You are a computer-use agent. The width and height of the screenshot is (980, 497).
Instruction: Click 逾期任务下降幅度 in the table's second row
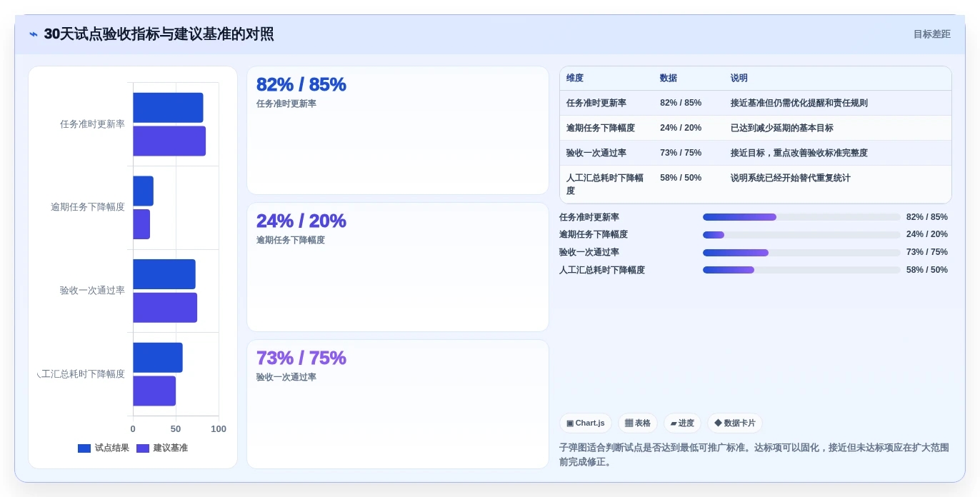tap(601, 128)
